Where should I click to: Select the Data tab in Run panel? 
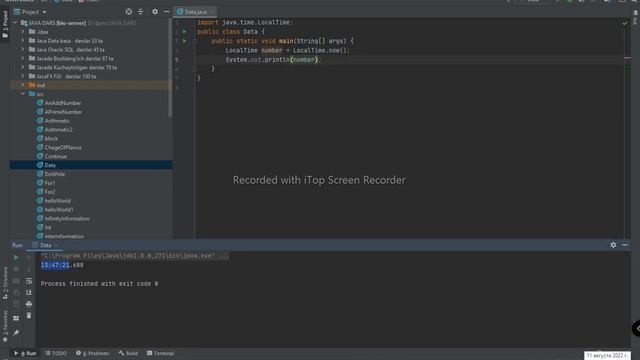[45, 245]
